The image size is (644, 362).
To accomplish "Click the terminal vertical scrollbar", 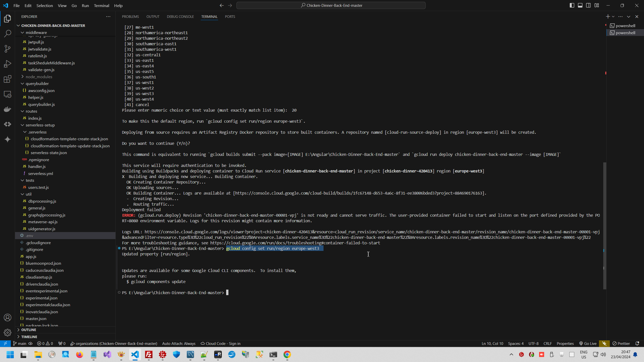I will (x=605, y=226).
